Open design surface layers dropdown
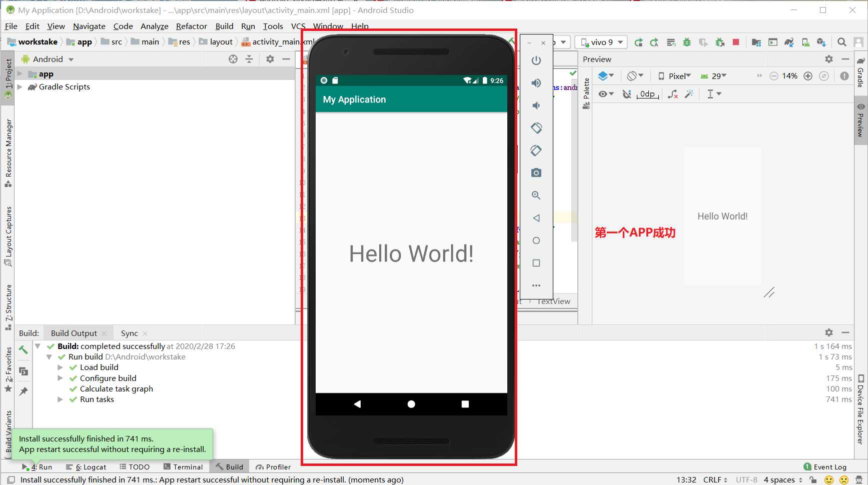This screenshot has width=868, height=485. click(606, 76)
